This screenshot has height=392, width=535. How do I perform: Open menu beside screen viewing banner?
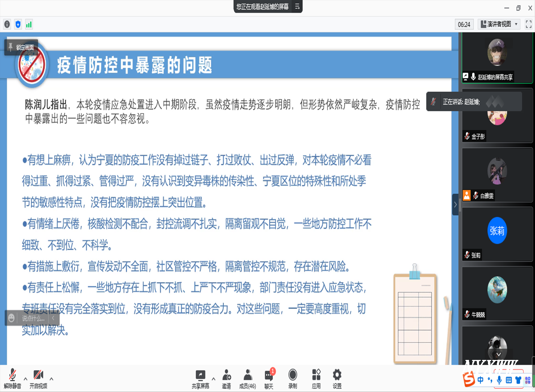coord(297,7)
